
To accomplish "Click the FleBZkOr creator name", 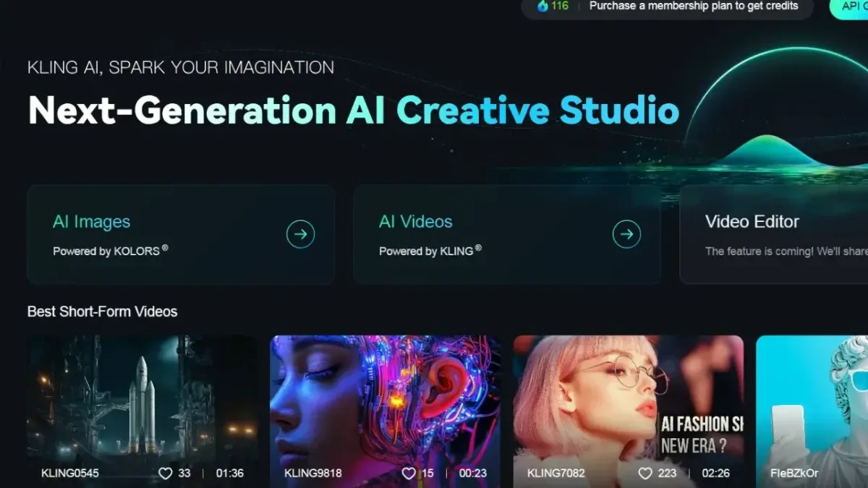I will [794, 474].
